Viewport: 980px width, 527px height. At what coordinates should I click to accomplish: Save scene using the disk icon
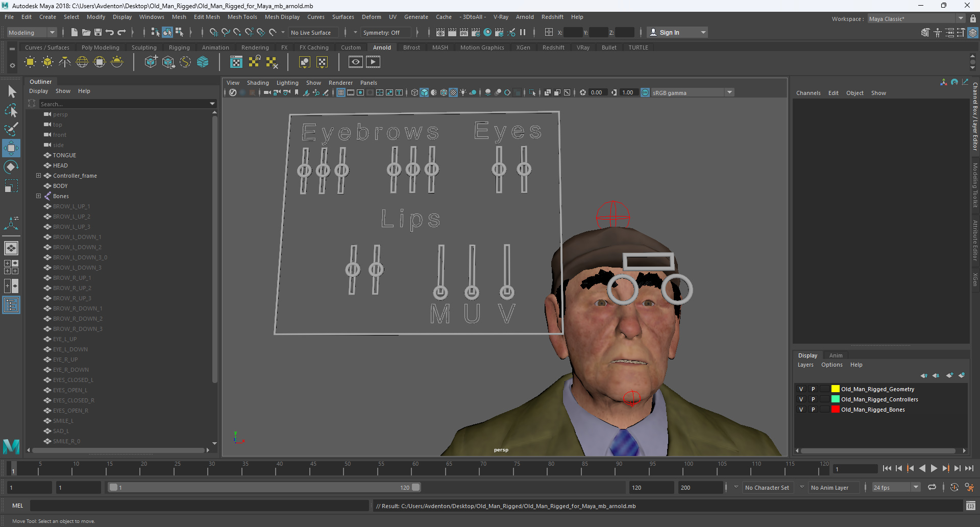tap(98, 32)
